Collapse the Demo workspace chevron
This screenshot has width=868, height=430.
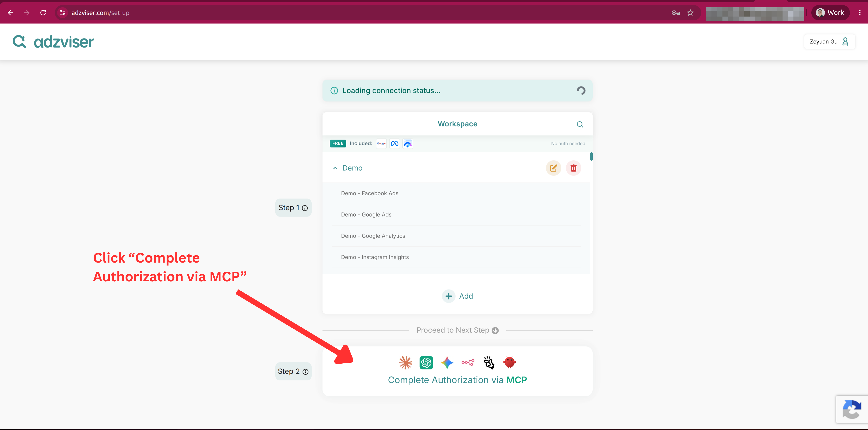click(335, 168)
